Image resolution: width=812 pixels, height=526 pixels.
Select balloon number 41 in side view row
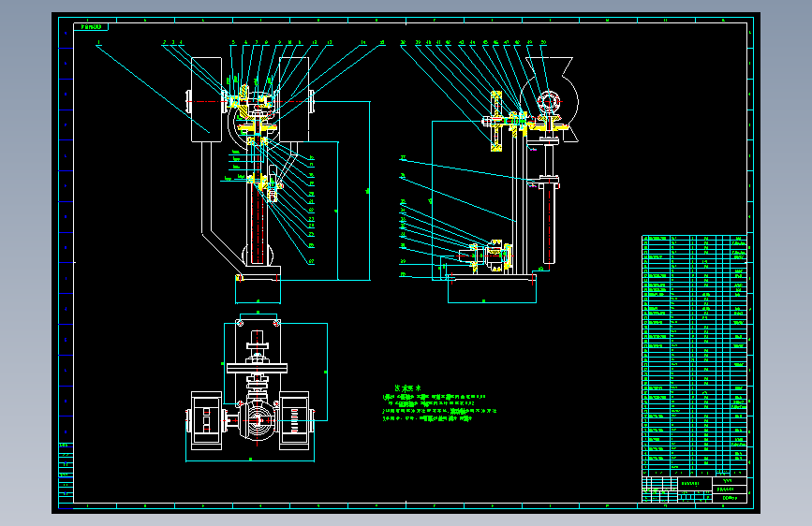click(x=438, y=42)
